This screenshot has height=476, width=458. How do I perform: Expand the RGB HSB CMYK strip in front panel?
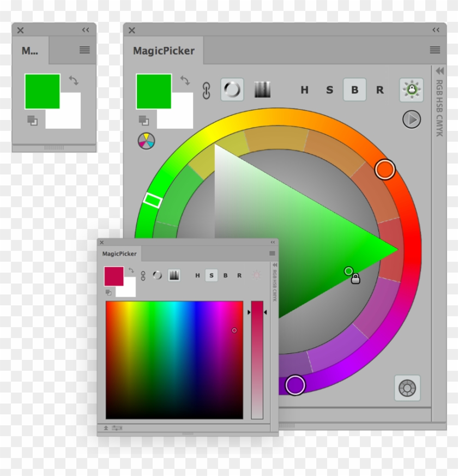(275, 265)
